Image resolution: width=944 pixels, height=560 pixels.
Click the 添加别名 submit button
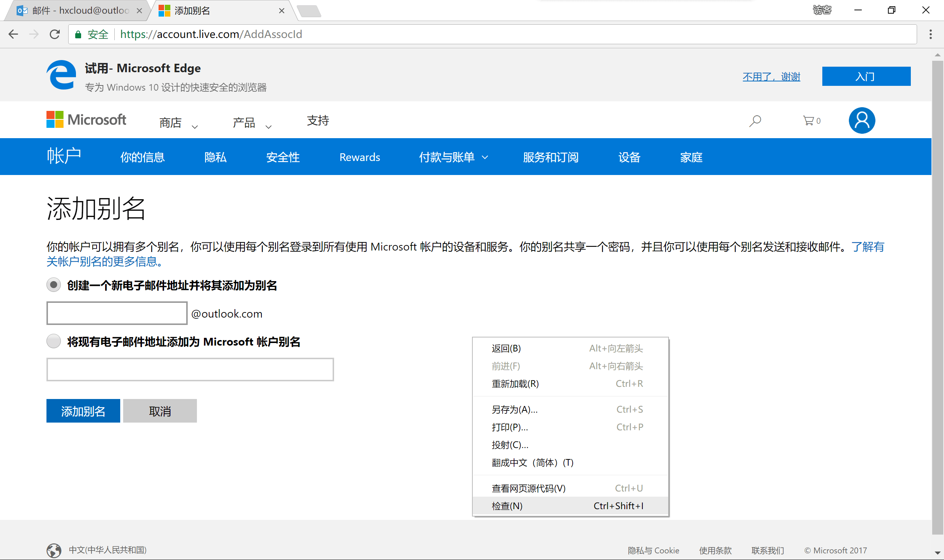[x=83, y=411]
